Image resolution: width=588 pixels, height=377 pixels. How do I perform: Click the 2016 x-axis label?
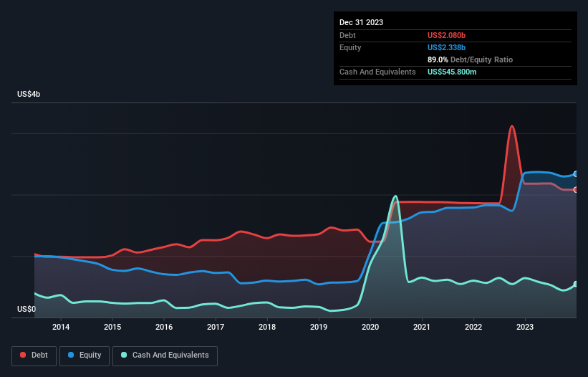click(x=164, y=327)
